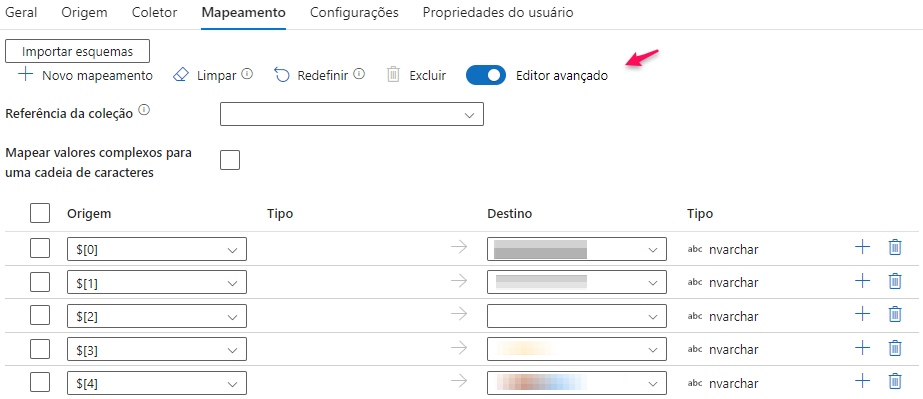This screenshot has height=399, width=923.
Task: Delete the $[0] mapping row with trash icon
Action: (895, 248)
